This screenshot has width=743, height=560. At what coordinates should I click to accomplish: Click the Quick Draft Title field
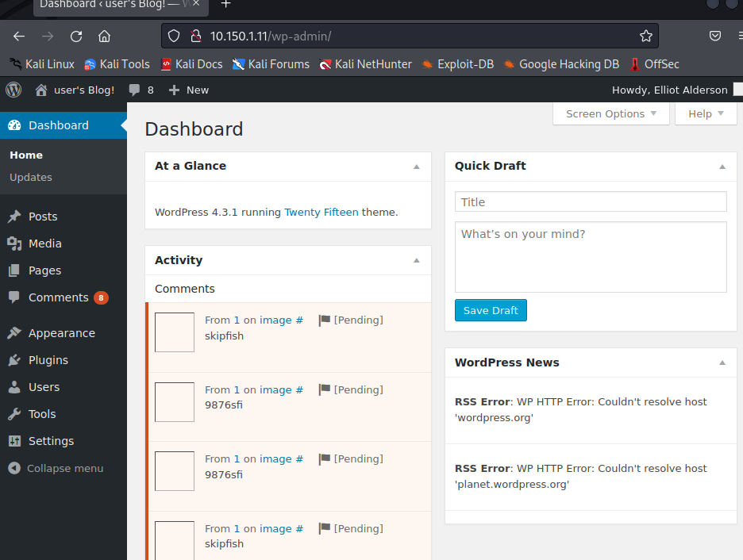(591, 202)
